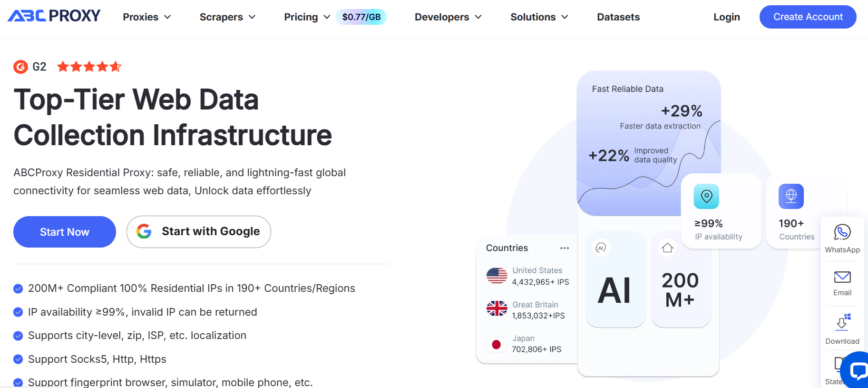This screenshot has height=388, width=868.
Task: Click the Email envelope icon
Action: pyautogui.click(x=842, y=277)
